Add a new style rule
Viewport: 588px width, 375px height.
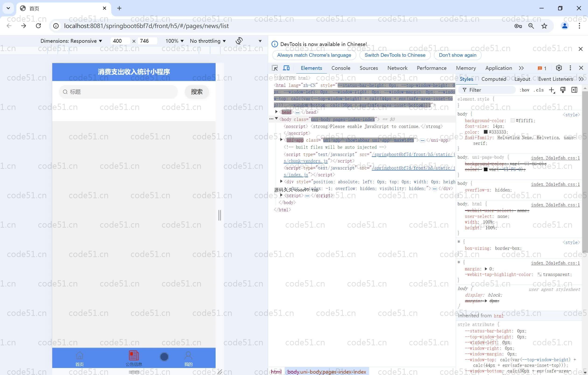pyautogui.click(x=552, y=90)
